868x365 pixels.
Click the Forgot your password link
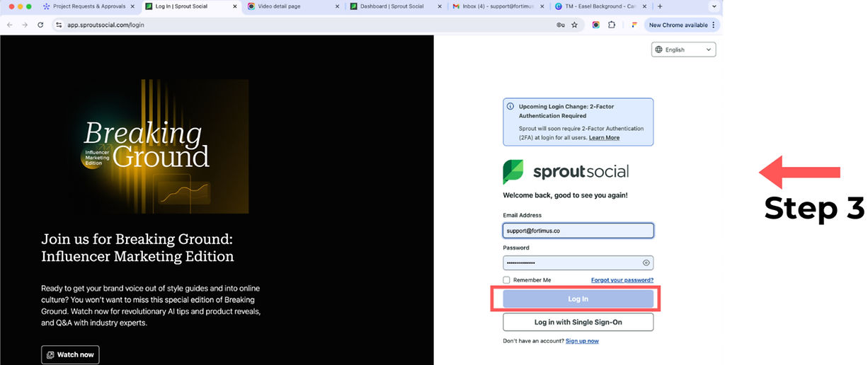click(622, 280)
